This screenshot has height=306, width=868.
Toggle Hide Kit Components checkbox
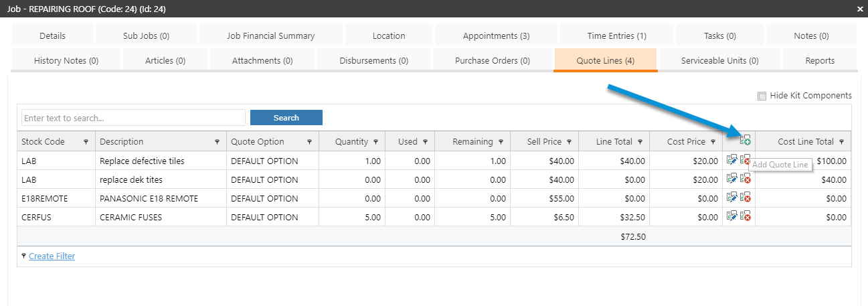(762, 96)
